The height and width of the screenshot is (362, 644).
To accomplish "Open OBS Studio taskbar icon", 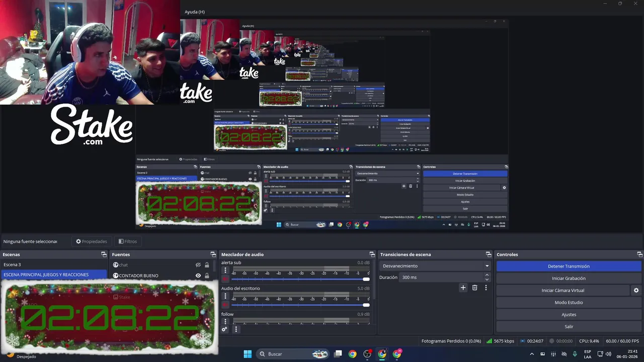I will pyautogui.click(x=367, y=354).
